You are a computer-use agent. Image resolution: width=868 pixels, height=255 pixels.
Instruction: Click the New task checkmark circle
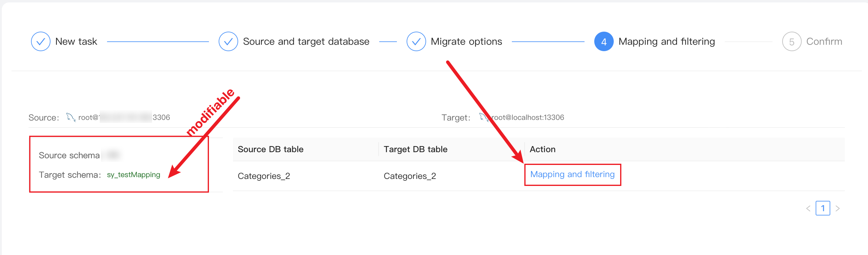coord(40,41)
